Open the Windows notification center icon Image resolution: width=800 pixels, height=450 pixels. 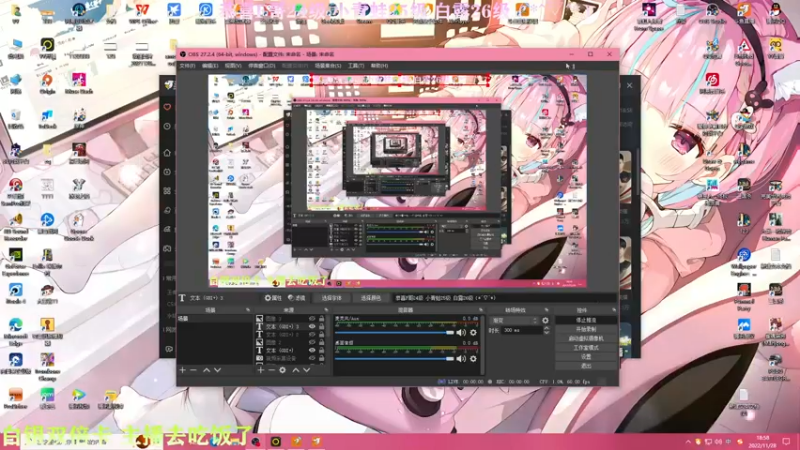787,441
